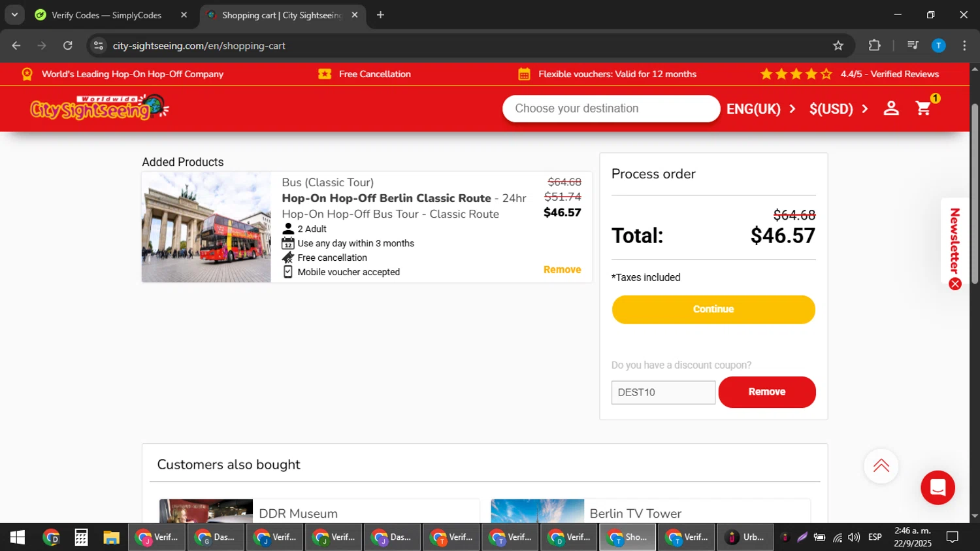Open Calculator from the taskbar
980x551 pixels.
point(81,537)
